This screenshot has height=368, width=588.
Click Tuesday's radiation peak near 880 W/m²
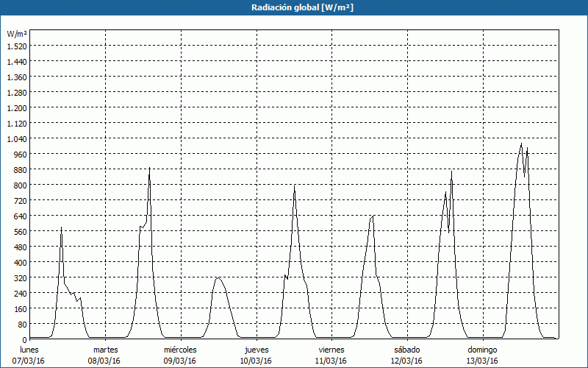149,169
